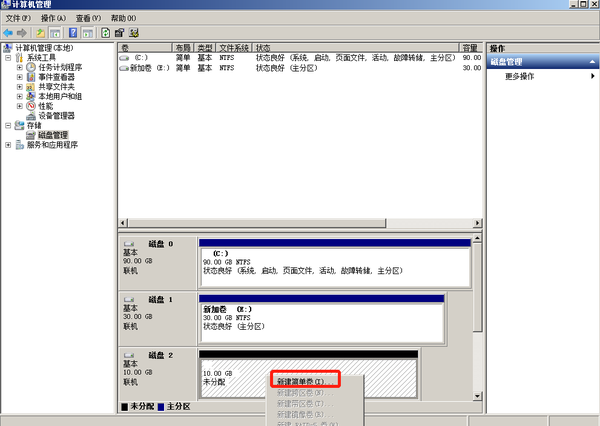Click the 事件查看器 icon

[x=31, y=77]
